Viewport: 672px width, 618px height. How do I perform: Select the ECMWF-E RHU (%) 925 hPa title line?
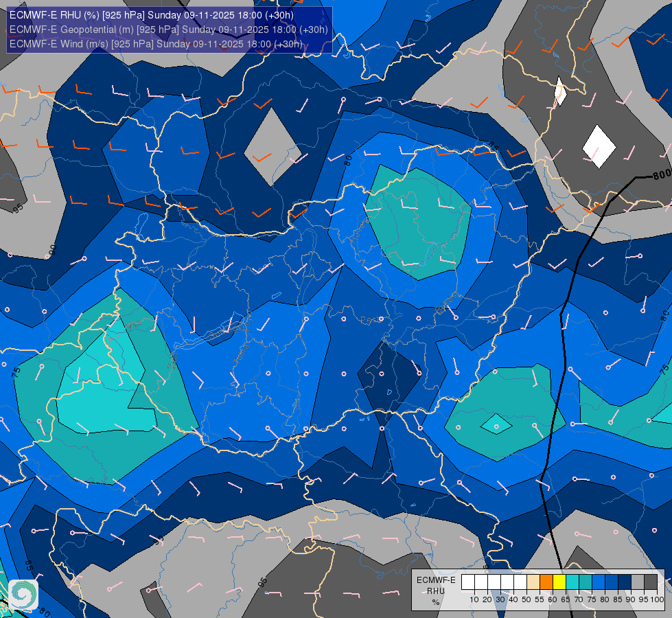[x=152, y=15]
